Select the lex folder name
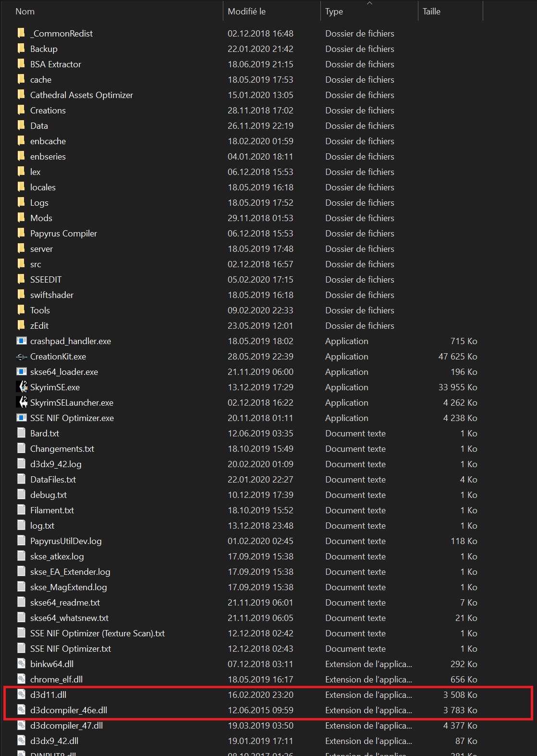Viewport: 537px width, 756px height. point(36,172)
